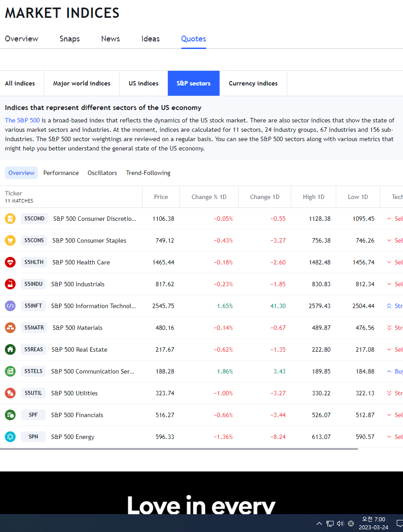Click the horizontal table scrollbar

179,449
